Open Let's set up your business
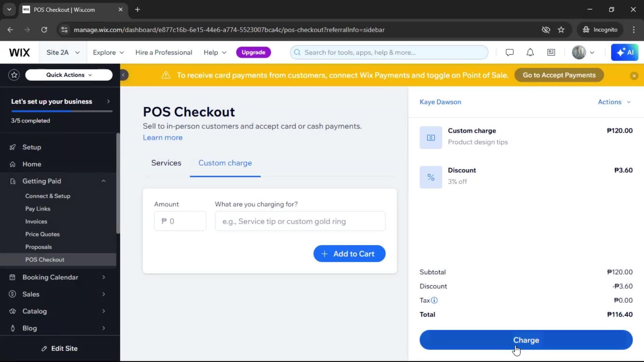This screenshot has width=644, height=362. click(x=60, y=102)
